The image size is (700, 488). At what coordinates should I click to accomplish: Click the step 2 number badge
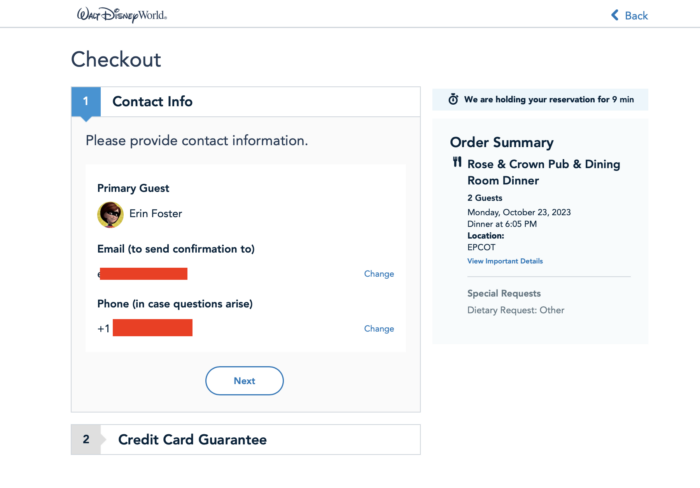click(x=86, y=439)
